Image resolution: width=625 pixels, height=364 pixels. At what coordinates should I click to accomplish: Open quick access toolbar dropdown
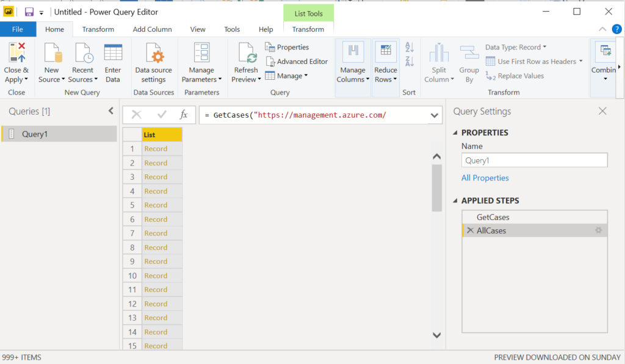(41, 13)
